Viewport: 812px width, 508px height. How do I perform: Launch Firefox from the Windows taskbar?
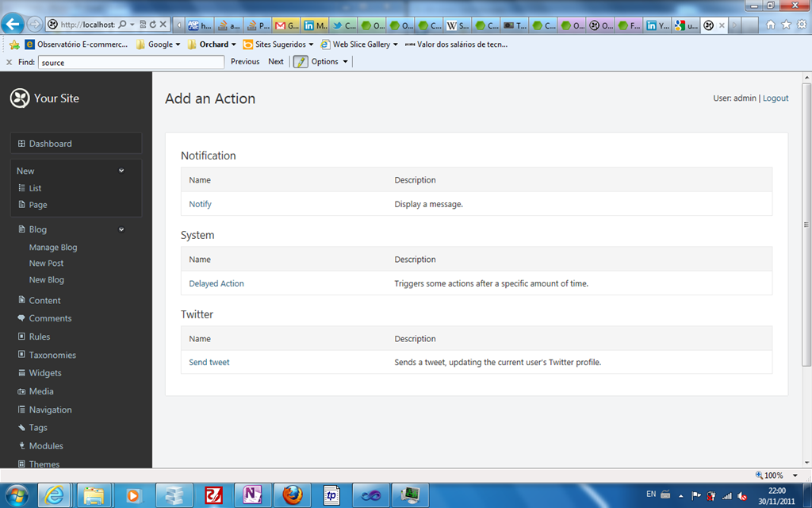coord(293,495)
